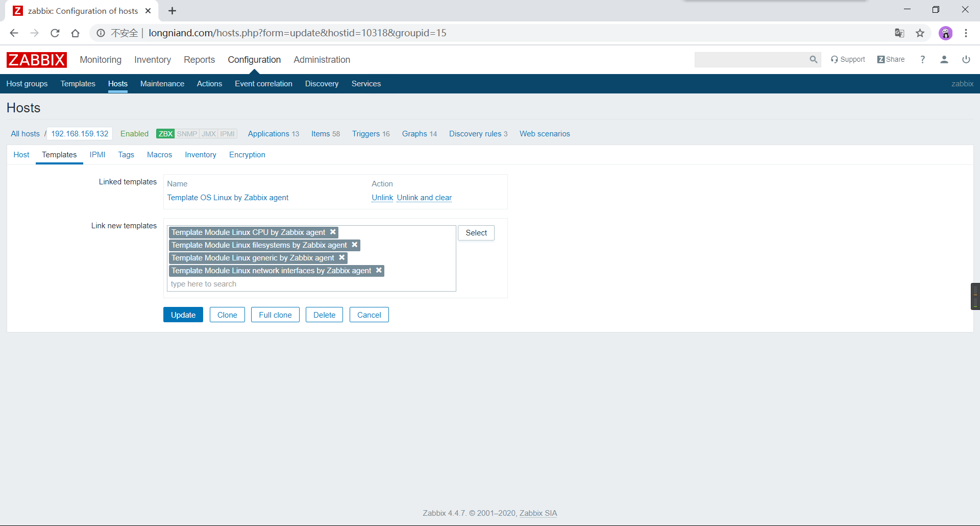Open the Monitoring menu
Image resolution: width=980 pixels, height=526 pixels.
click(x=101, y=60)
